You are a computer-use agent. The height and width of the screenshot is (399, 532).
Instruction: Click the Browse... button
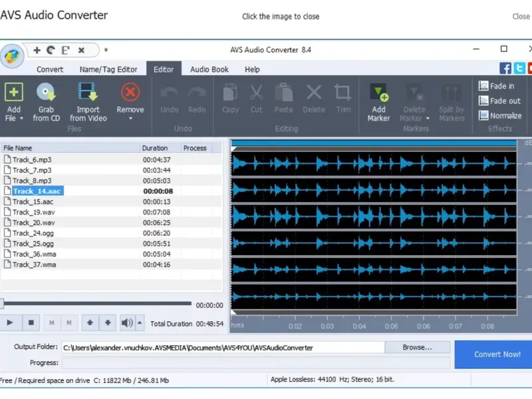(418, 347)
